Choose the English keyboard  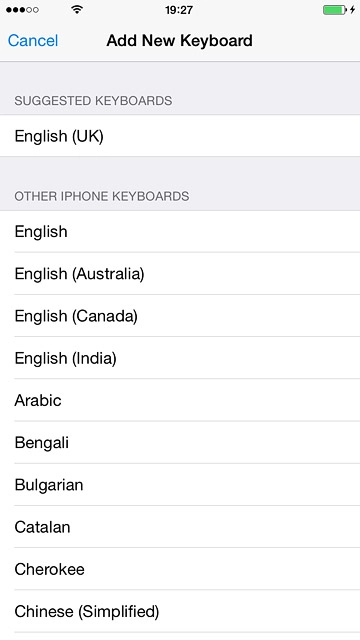(x=180, y=232)
